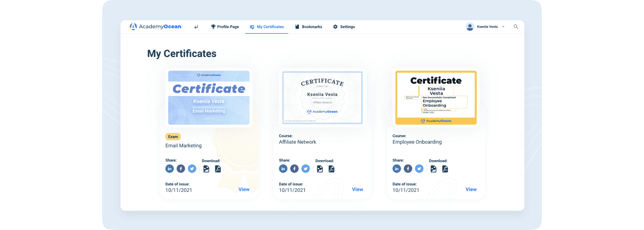644x230 pixels.
Task: Click the Email Marketing course name
Action: point(184,146)
